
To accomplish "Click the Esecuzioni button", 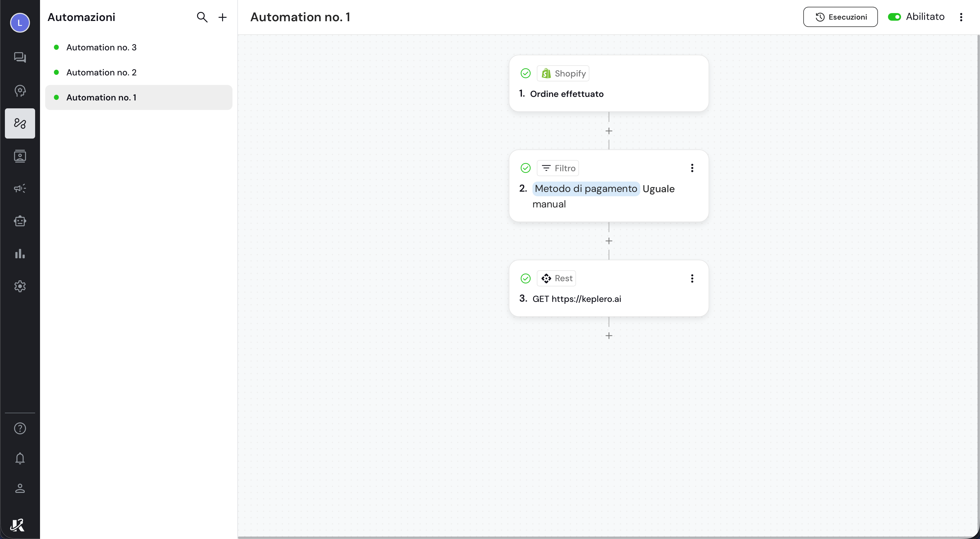I will (840, 17).
